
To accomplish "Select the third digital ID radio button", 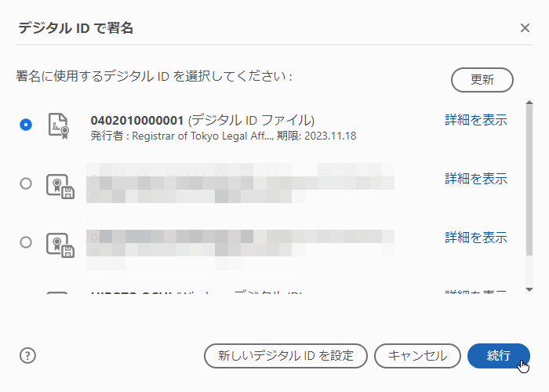I will [x=26, y=242].
